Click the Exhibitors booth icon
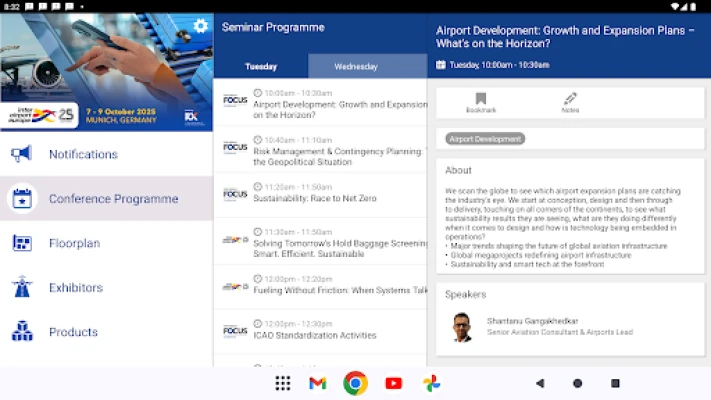 point(22,288)
